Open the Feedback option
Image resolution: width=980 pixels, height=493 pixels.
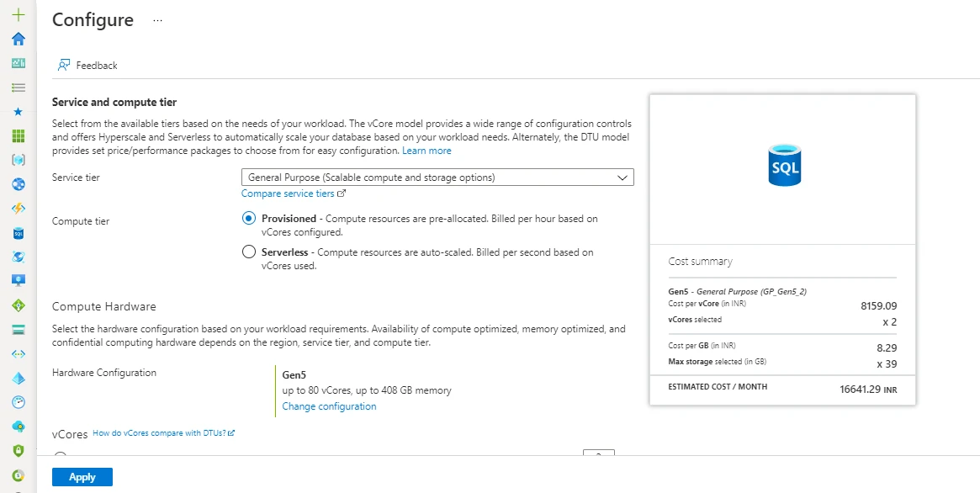[x=87, y=65]
